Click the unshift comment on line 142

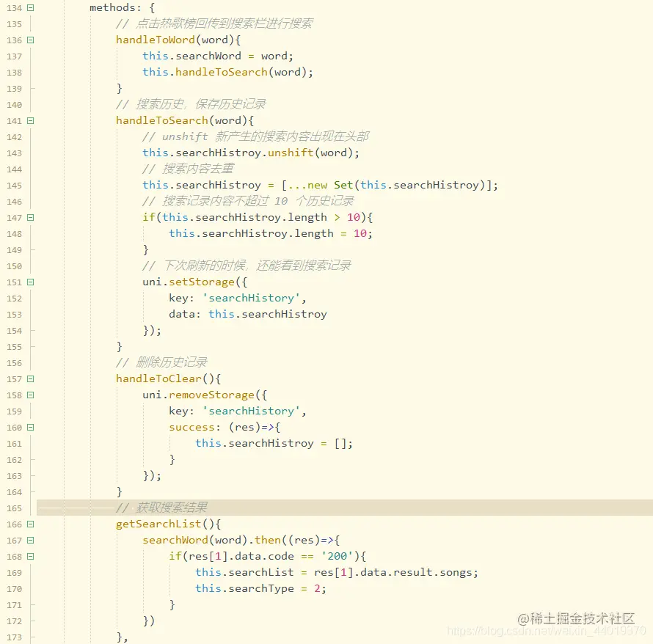[x=255, y=136]
